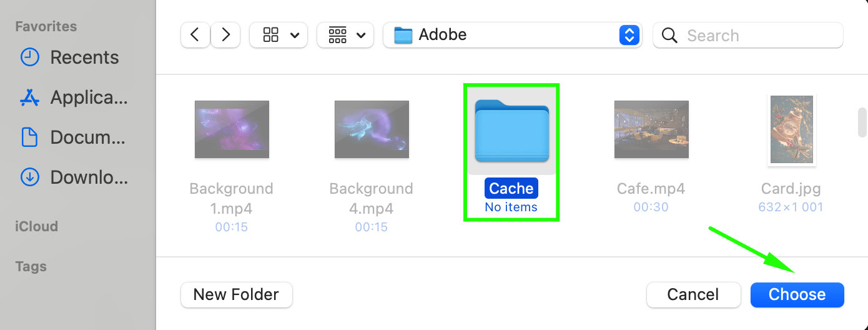Click the vertical scrollbar in file list
Viewport: 868px width, 330px height.
click(862, 122)
